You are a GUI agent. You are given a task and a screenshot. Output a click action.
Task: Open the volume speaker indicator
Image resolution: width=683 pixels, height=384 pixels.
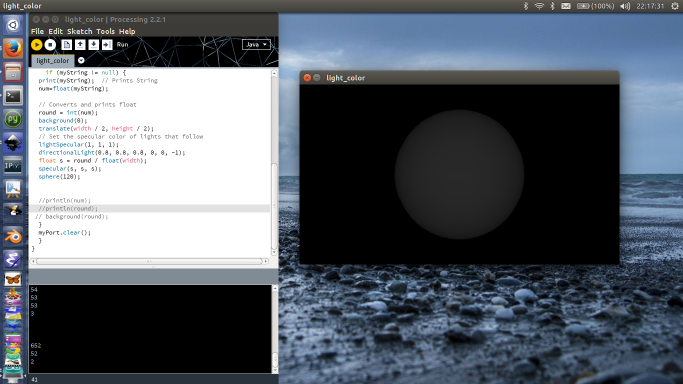(625, 6)
